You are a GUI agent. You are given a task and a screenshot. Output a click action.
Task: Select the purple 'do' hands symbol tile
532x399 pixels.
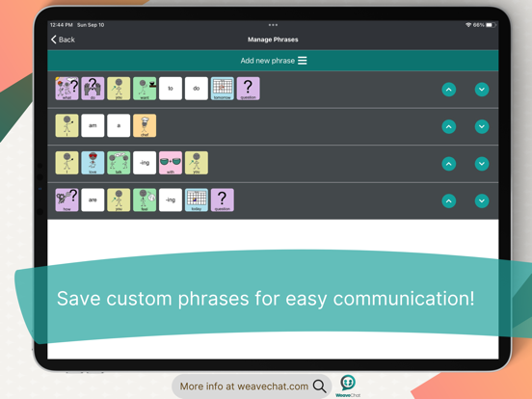coord(93,89)
